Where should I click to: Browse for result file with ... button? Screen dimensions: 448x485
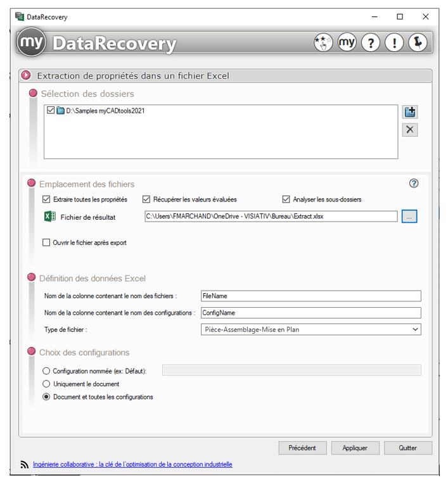click(x=409, y=216)
